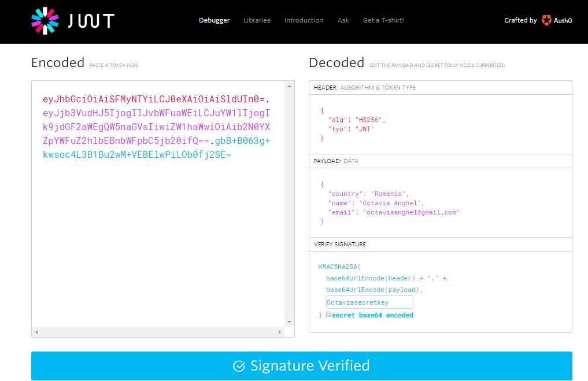Open the Debugger nav item
This screenshot has height=381, width=588.
click(x=214, y=20)
